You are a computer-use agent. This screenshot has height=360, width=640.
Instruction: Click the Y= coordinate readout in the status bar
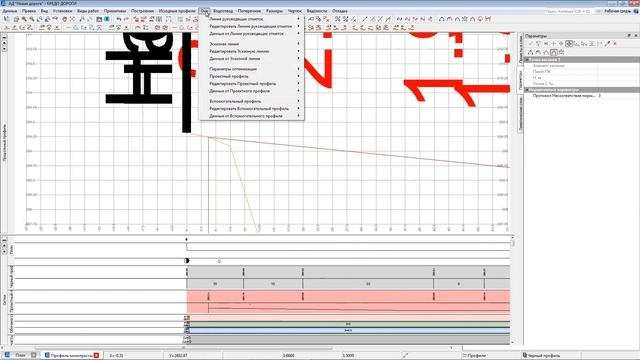(x=178, y=356)
